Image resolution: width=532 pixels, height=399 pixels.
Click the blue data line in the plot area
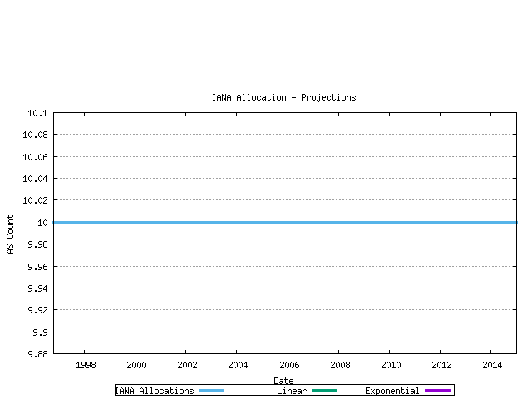[283, 222]
